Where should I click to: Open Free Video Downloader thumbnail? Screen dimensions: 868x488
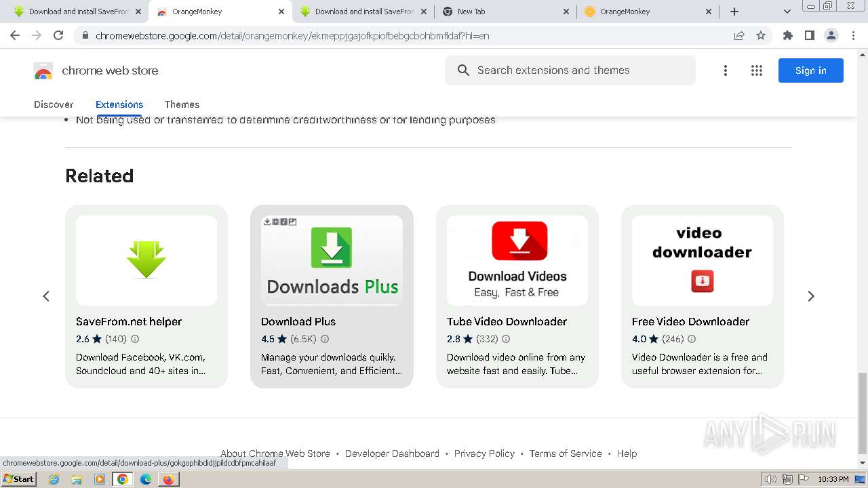[x=703, y=260]
